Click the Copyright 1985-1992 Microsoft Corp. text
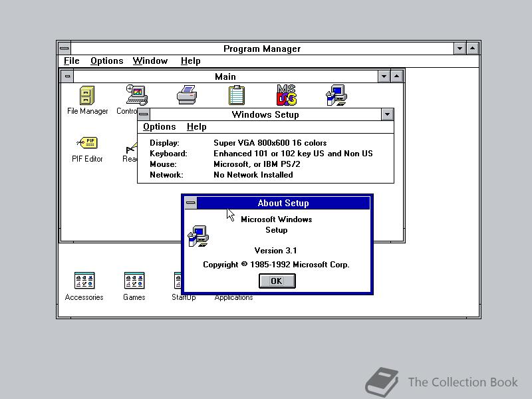Viewport: 532px width, 399px height. tap(276, 265)
